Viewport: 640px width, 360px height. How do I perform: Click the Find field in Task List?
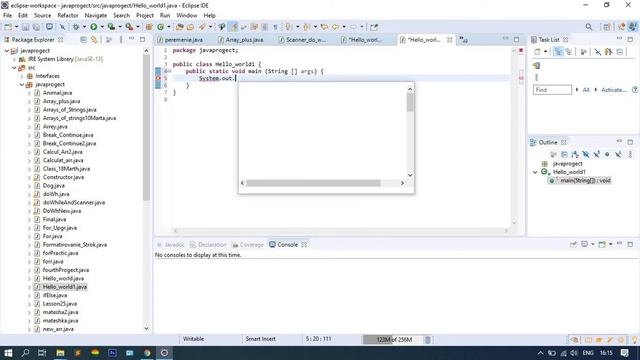pyautogui.click(x=552, y=90)
